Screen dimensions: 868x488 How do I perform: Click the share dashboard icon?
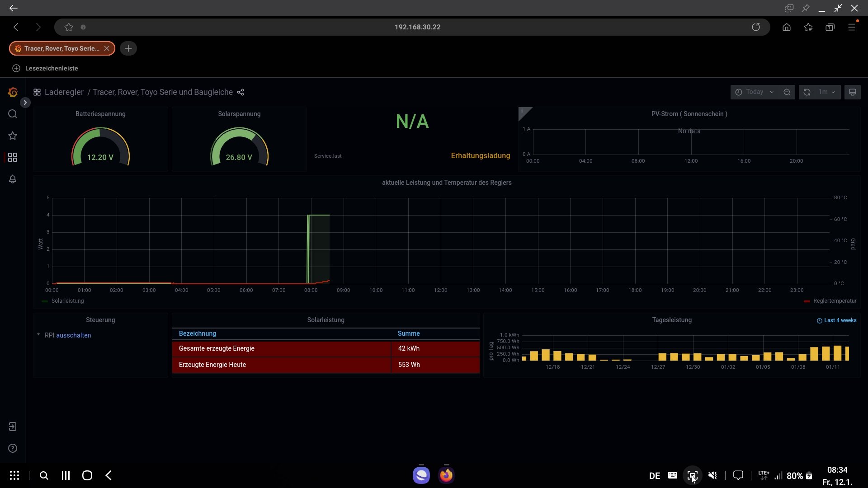[241, 92]
